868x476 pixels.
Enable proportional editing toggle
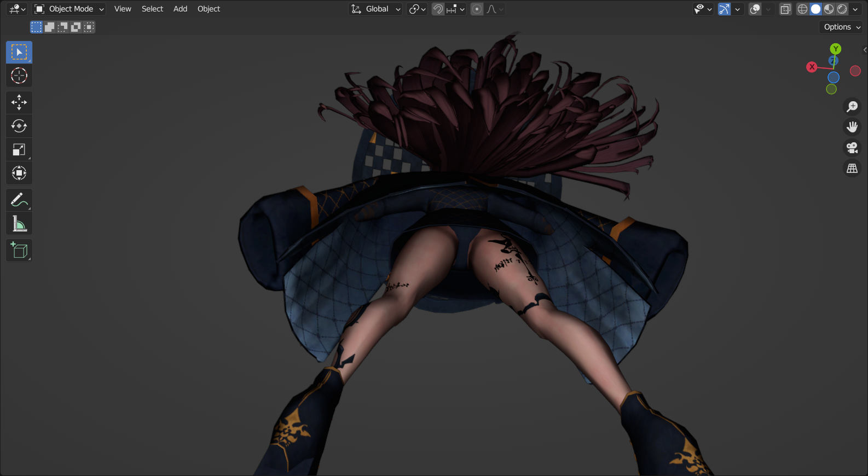(477, 9)
